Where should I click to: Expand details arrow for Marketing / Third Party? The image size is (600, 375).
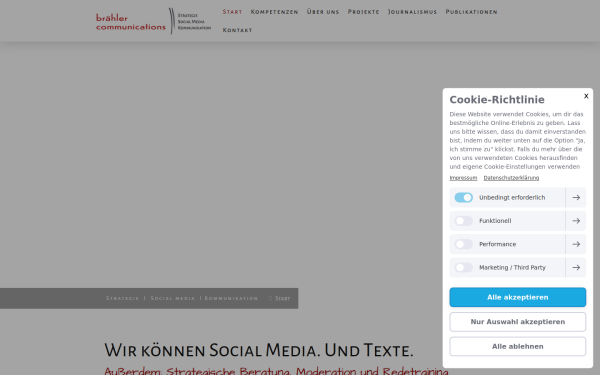click(x=576, y=267)
